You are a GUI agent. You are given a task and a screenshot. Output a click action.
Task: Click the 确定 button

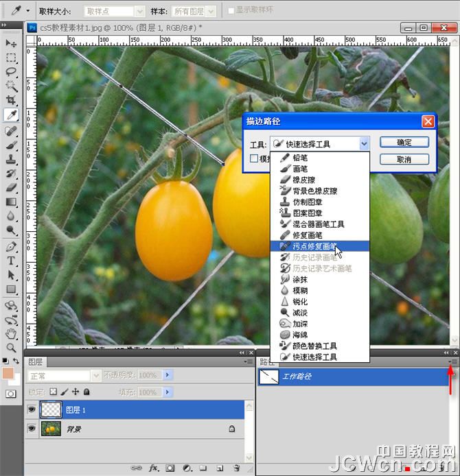click(404, 142)
